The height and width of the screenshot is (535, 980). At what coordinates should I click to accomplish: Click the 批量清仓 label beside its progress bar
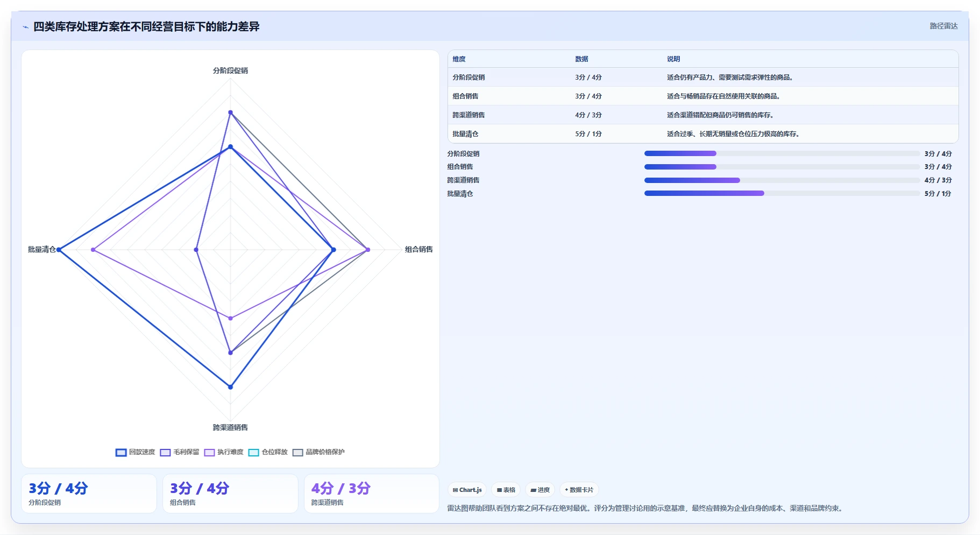click(460, 194)
